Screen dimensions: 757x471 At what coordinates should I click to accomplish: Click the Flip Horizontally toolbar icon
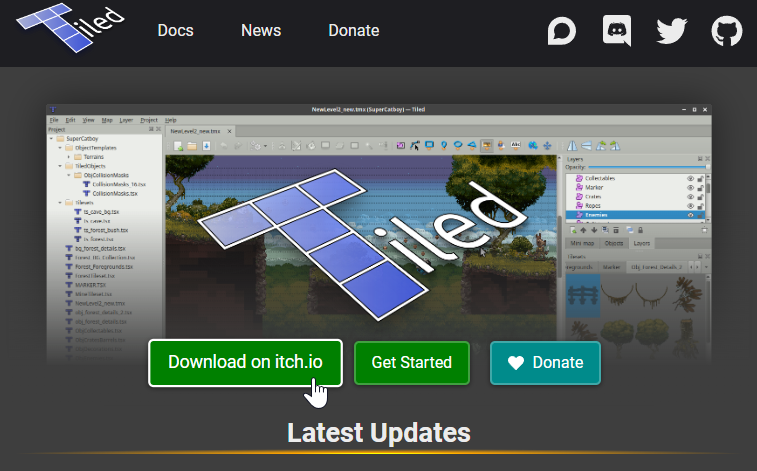572,145
